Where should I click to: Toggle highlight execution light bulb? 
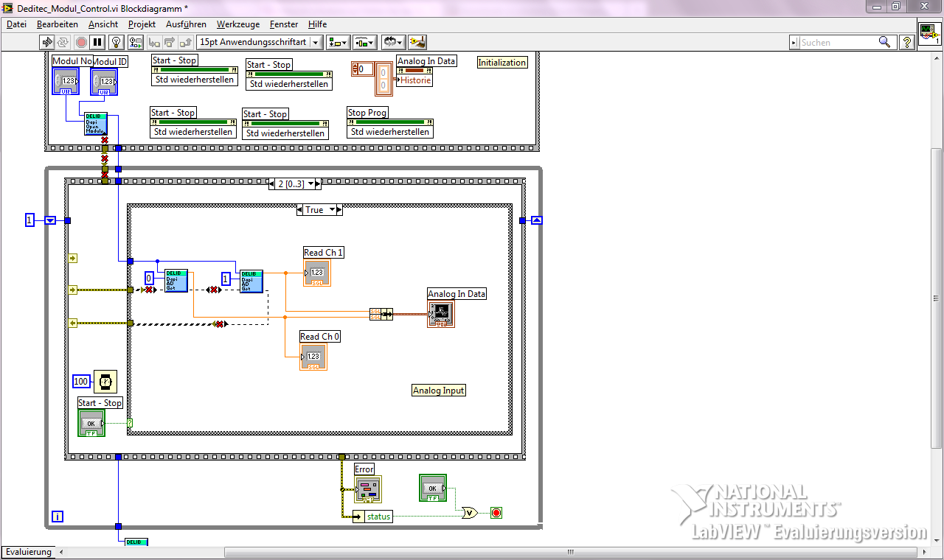point(116,42)
